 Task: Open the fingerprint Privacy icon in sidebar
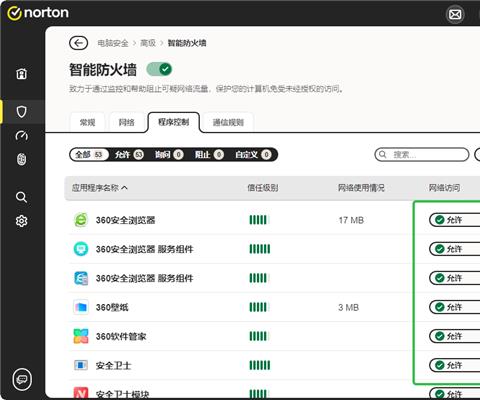(x=22, y=159)
